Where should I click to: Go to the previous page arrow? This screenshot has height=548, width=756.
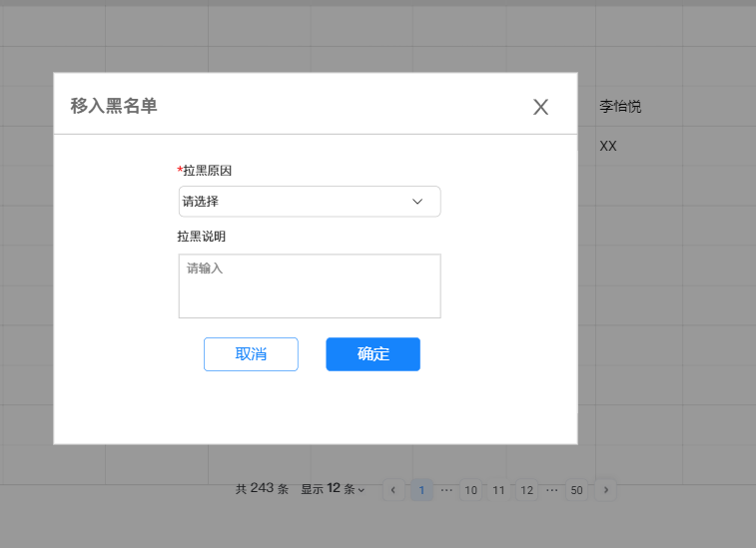(393, 490)
